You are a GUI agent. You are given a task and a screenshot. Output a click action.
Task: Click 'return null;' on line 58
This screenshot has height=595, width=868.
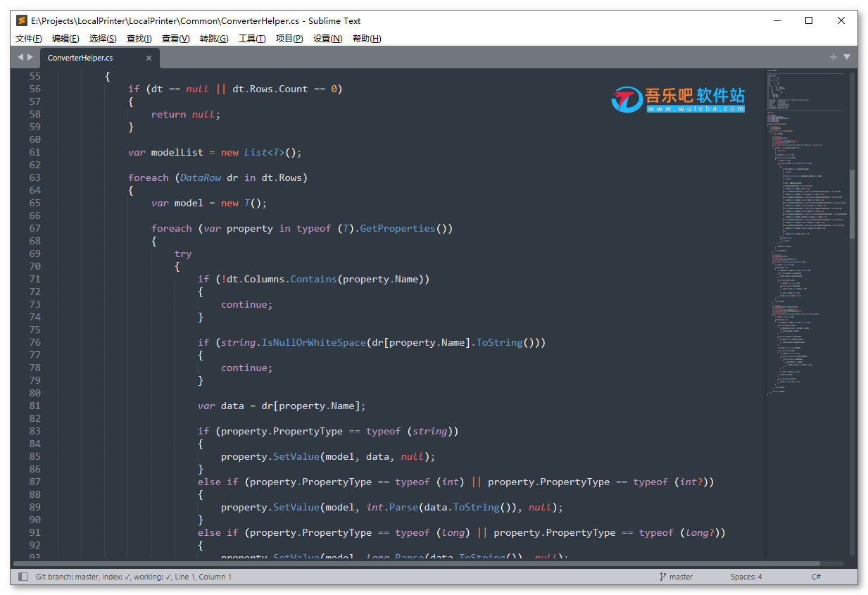[186, 114]
